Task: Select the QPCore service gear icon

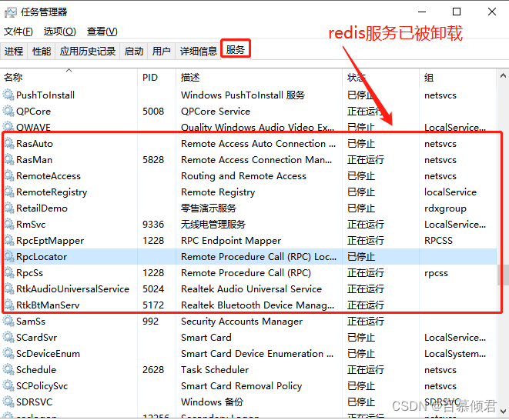Action: point(8,111)
